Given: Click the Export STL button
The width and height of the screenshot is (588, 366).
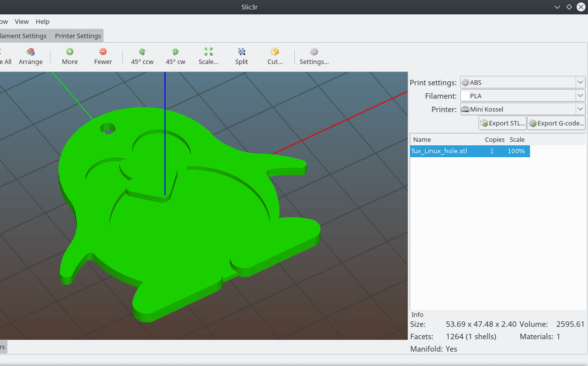Looking at the screenshot, I should [x=502, y=123].
